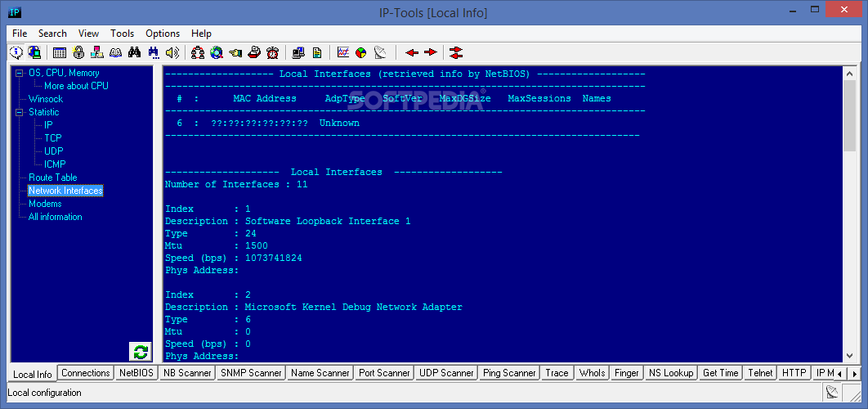This screenshot has width=868, height=409.
Task: Click the red network Trace toolbar icon
Action: click(x=198, y=52)
